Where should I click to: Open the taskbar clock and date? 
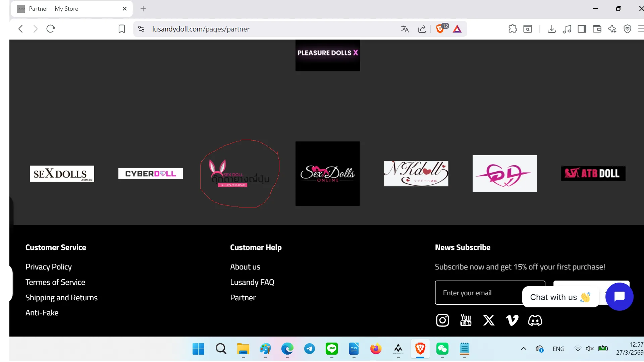[x=631, y=349]
